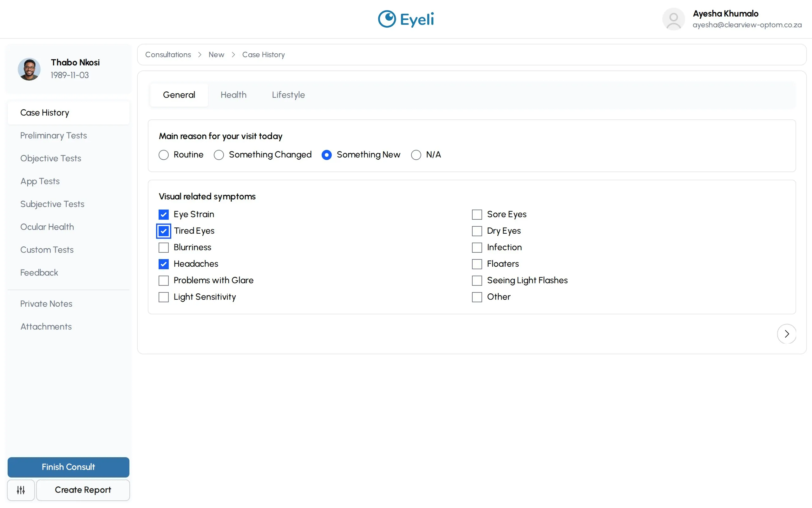Click the Finish Consult button
812x508 pixels.
click(x=69, y=467)
